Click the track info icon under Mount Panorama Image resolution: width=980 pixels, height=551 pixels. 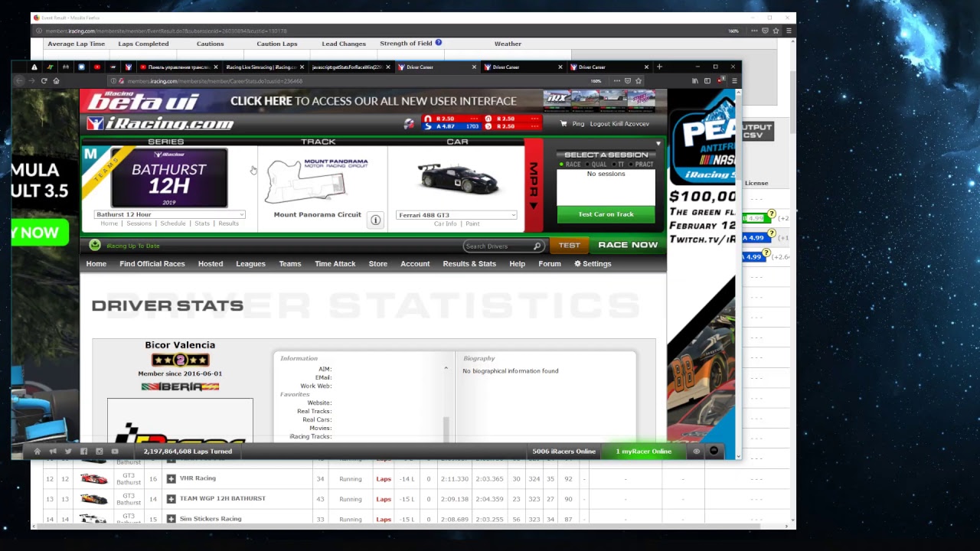375,220
